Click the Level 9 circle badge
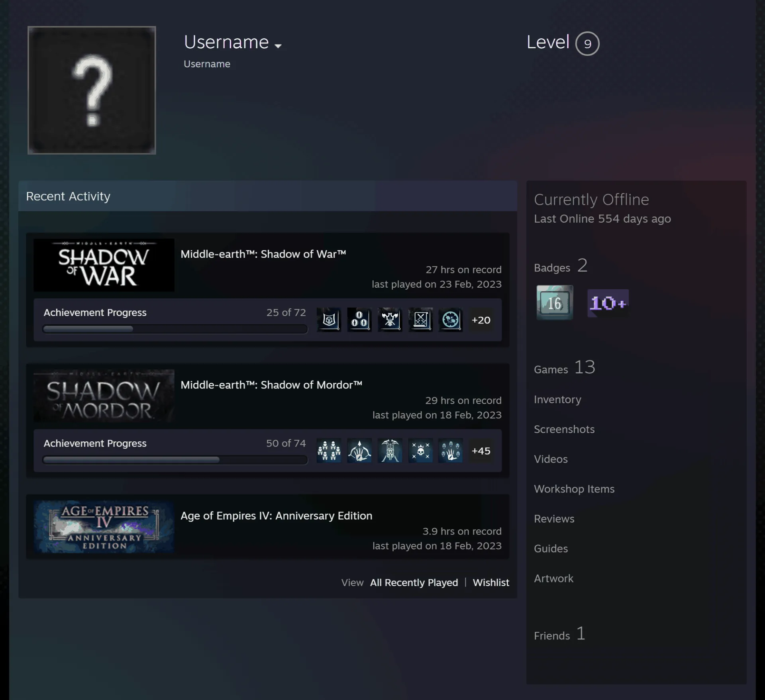 tap(587, 43)
